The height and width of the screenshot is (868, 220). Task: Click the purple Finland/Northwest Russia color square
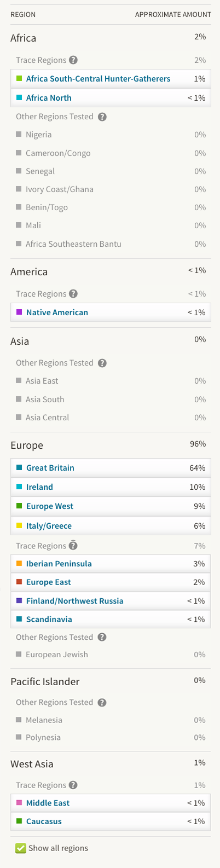coord(19,600)
